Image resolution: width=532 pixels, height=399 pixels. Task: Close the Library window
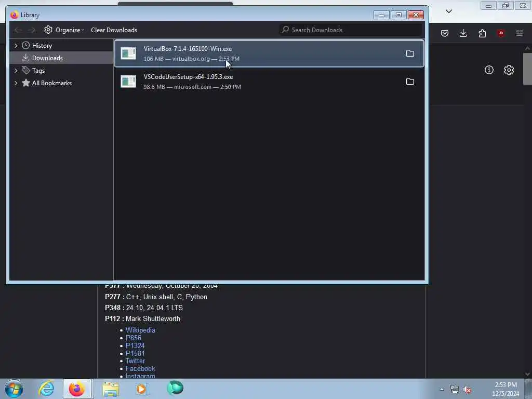tap(416, 15)
